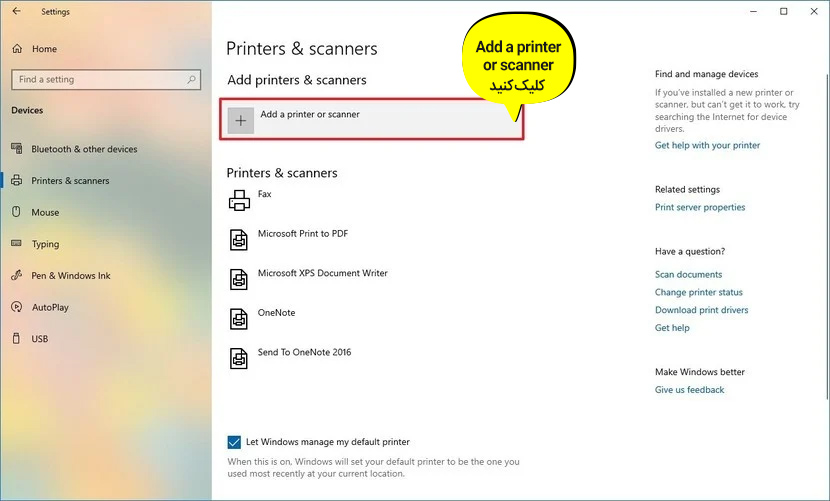The height and width of the screenshot is (501, 830).
Task: Click the Find a setting search box
Action: 106,79
